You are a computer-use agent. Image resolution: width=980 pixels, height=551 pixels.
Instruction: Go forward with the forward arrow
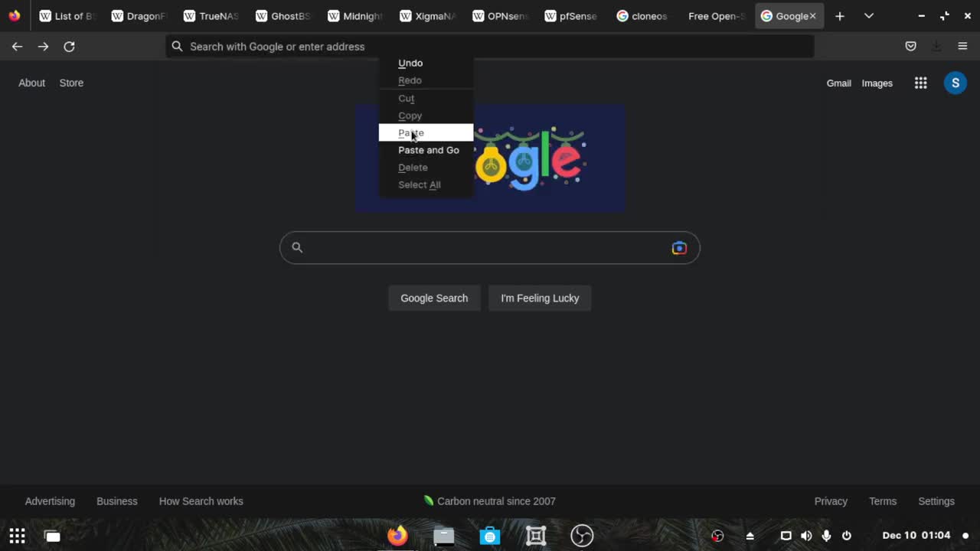[43, 47]
